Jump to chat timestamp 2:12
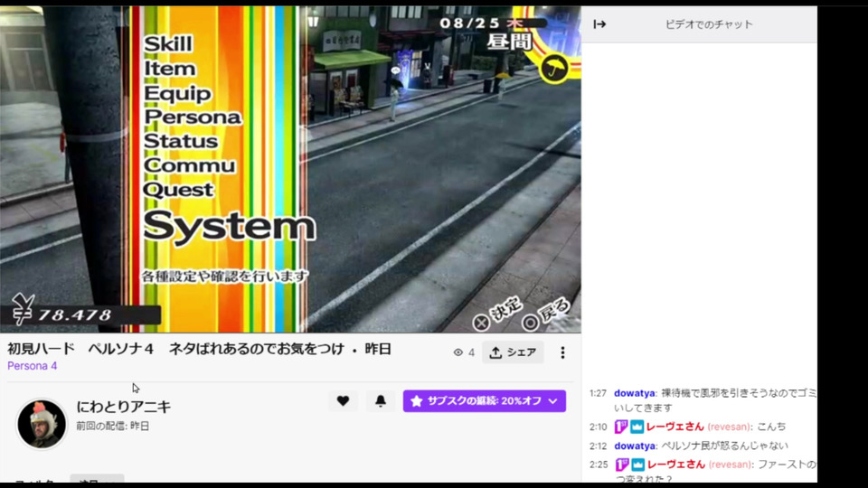 (598, 446)
